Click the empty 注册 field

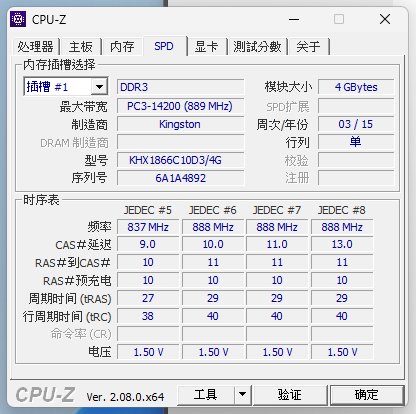pyautogui.click(x=356, y=178)
